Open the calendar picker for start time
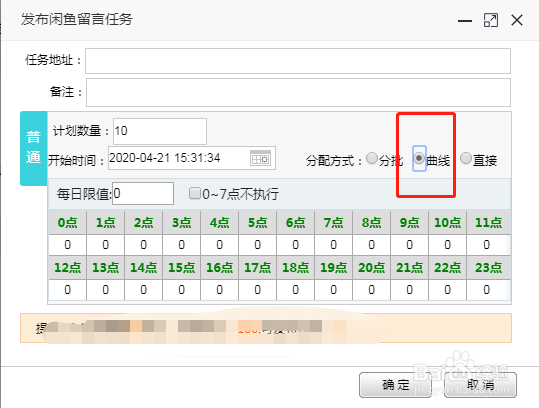 (x=260, y=158)
